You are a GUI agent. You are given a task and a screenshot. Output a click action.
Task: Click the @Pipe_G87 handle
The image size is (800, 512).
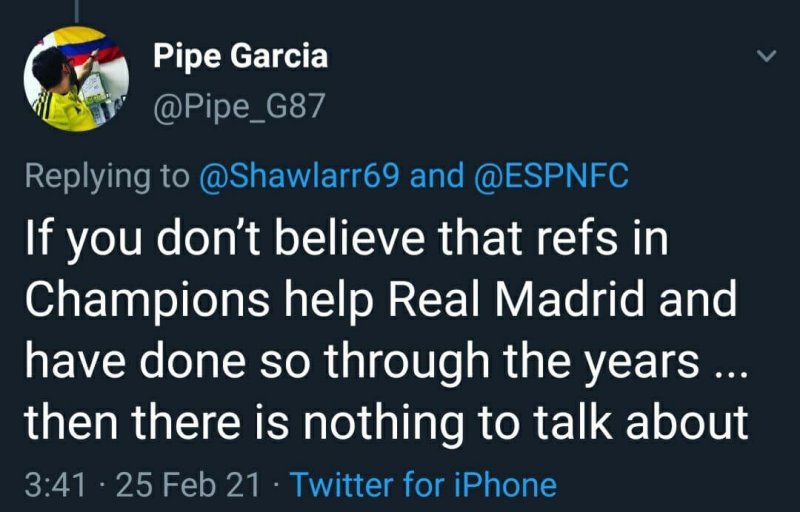[x=238, y=106]
